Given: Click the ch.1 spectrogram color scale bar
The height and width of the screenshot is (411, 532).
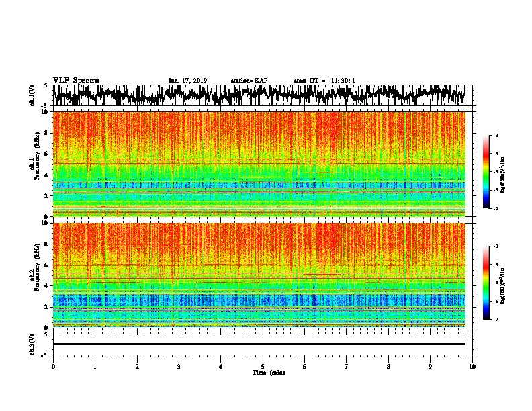Looking at the screenshot, I should point(486,172).
